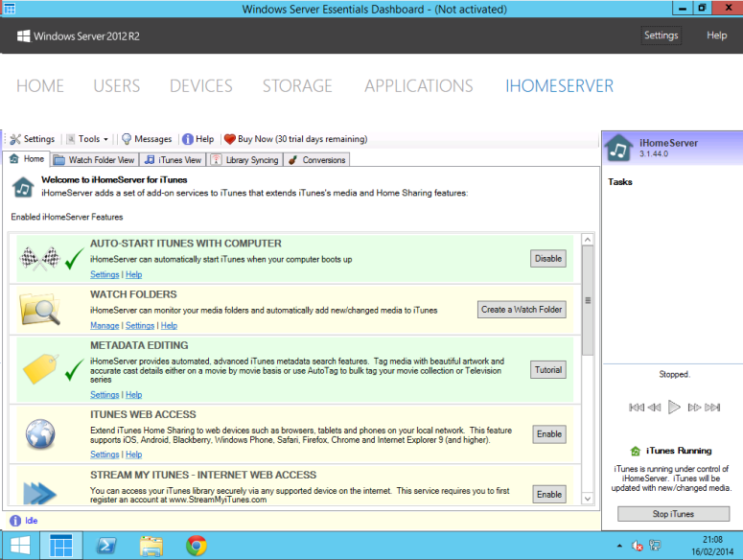Switch to the Watch Folder View tab
The image size is (743, 560).
[x=94, y=160]
